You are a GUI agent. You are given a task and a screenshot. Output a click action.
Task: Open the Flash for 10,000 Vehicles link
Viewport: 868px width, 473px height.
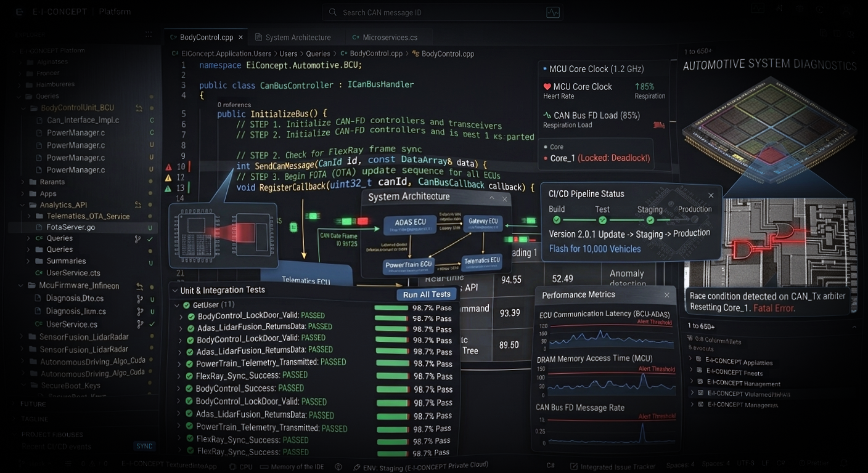[595, 249]
